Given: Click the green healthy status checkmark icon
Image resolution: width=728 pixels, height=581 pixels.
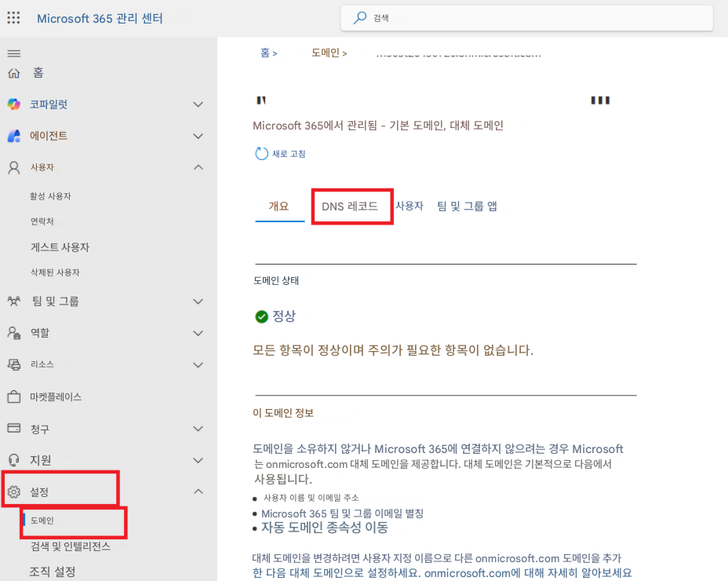Looking at the screenshot, I should pos(262,316).
